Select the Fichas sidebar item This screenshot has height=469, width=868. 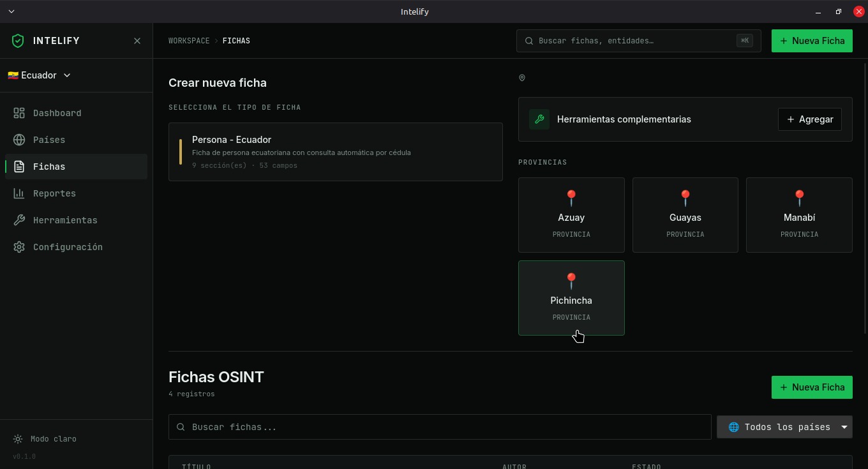(76, 167)
